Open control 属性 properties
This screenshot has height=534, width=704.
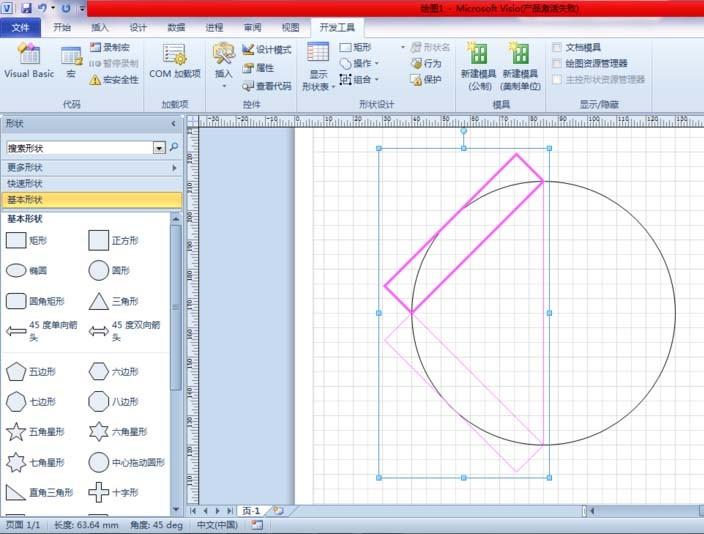[x=258, y=68]
